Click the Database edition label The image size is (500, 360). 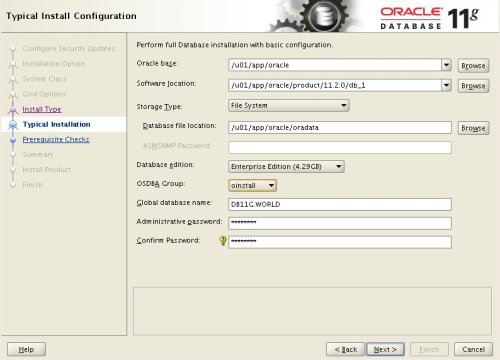tap(165, 165)
